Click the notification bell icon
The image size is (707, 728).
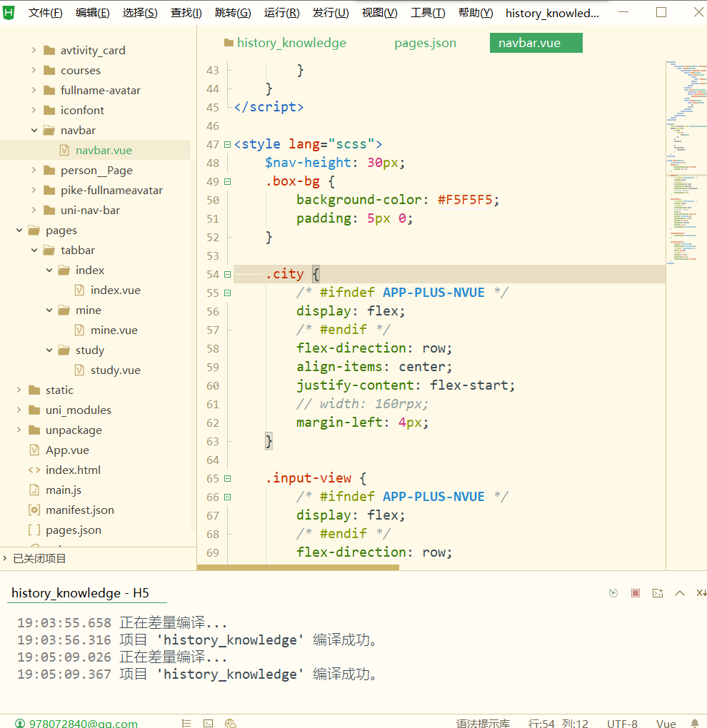pos(695,723)
